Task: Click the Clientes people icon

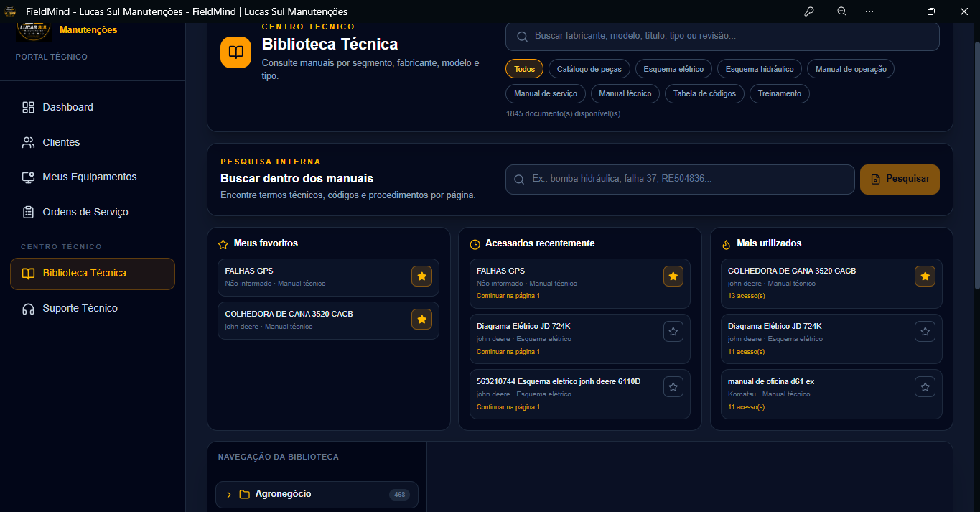Action: tap(29, 142)
